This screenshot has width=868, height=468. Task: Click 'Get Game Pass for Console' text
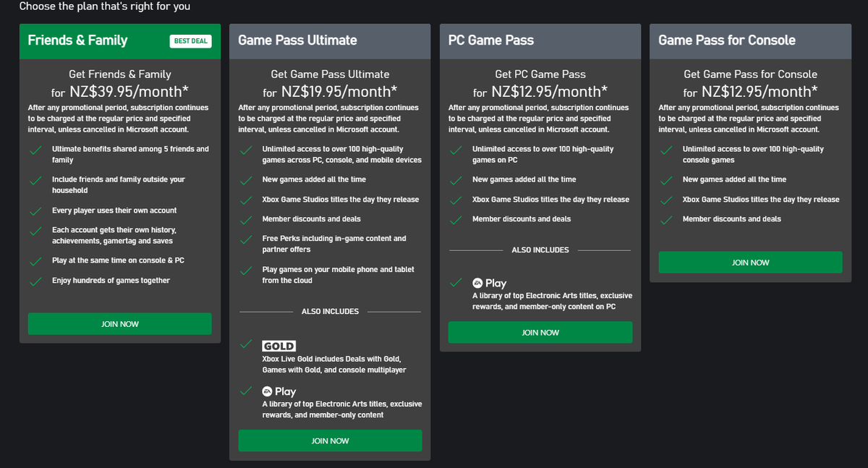point(750,74)
